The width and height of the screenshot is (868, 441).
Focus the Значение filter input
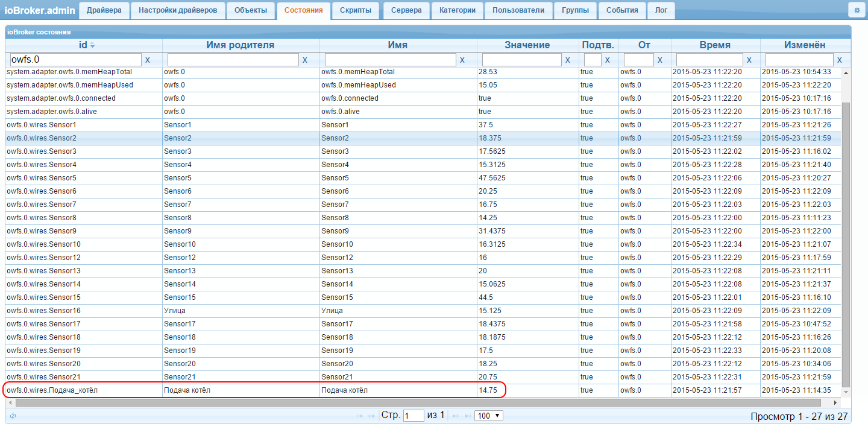[x=521, y=60]
